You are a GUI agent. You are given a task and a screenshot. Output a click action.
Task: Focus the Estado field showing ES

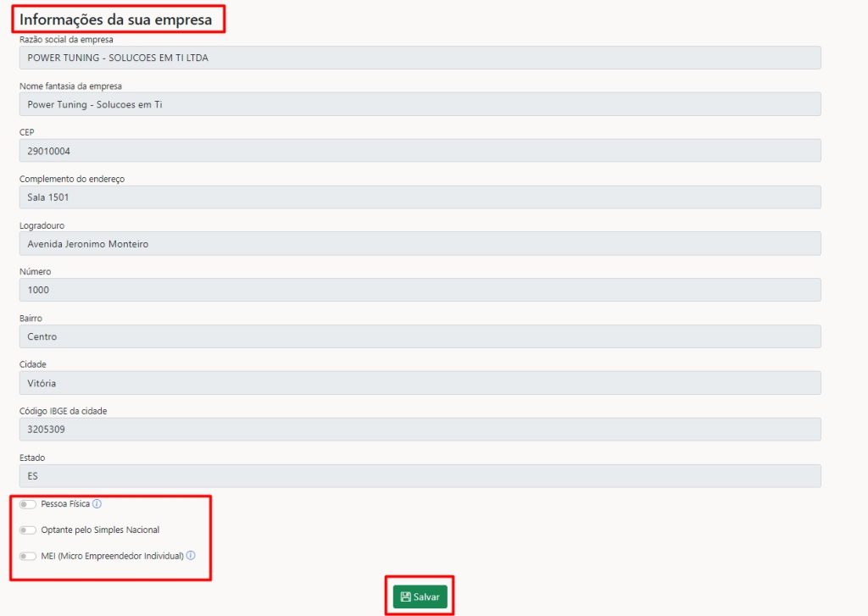420,476
